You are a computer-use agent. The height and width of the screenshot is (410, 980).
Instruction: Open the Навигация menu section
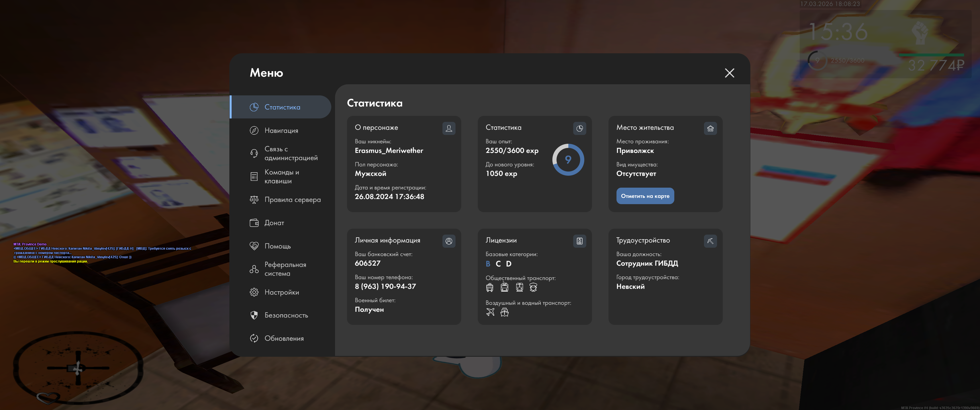pyautogui.click(x=281, y=130)
